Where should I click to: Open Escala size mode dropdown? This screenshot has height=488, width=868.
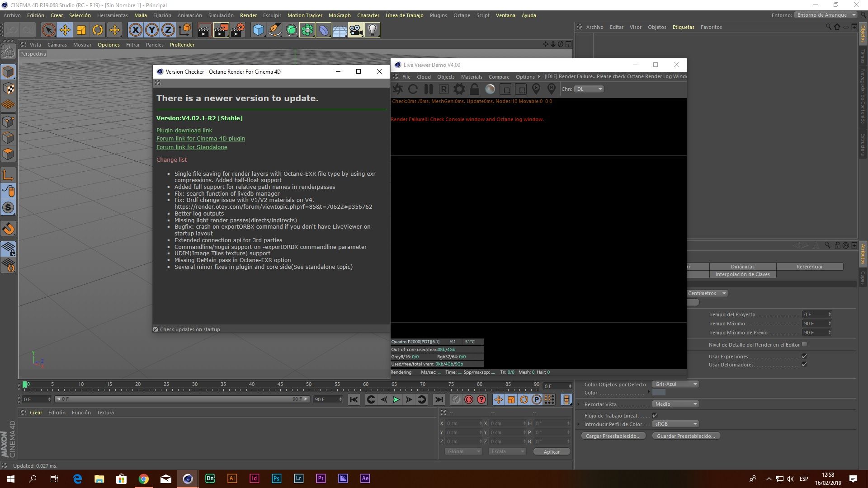click(x=507, y=451)
